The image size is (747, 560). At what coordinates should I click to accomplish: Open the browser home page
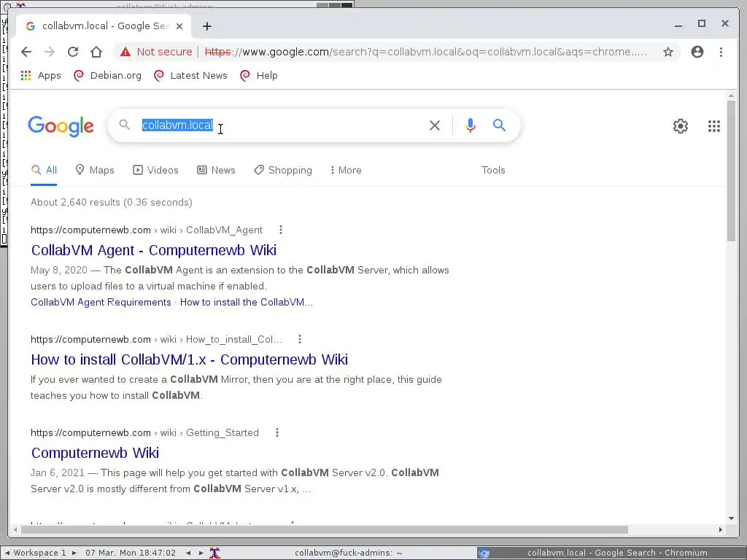pos(96,52)
